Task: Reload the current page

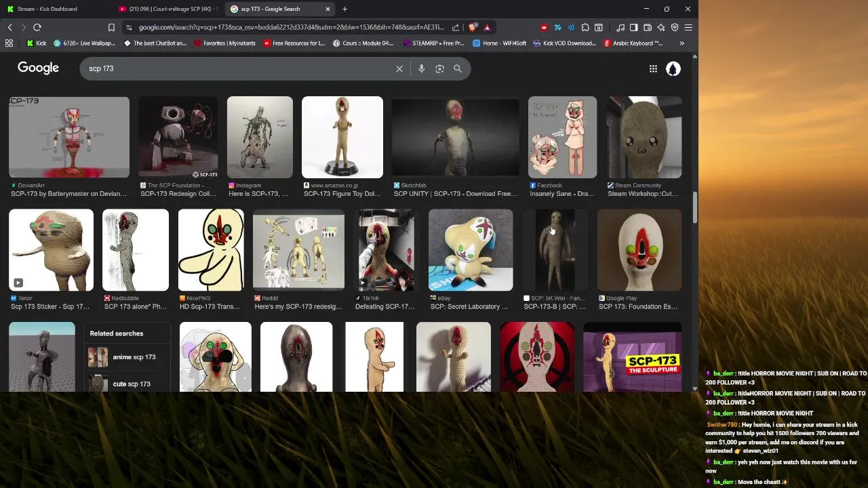Action: (x=37, y=27)
